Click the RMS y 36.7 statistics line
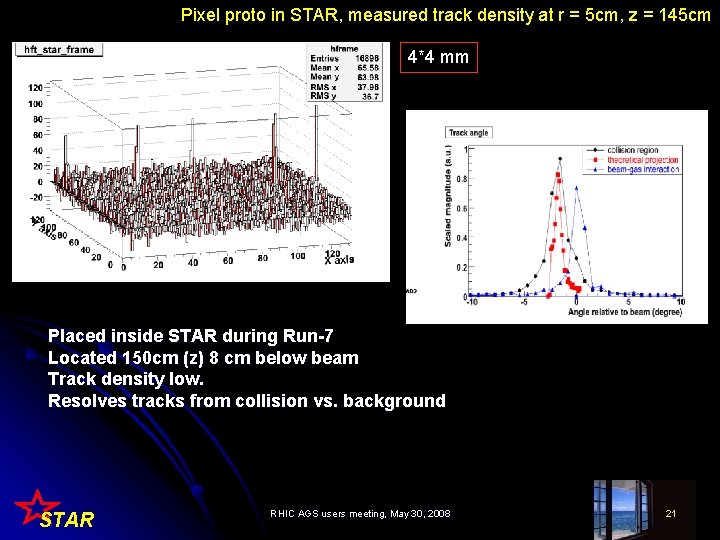 click(x=344, y=96)
